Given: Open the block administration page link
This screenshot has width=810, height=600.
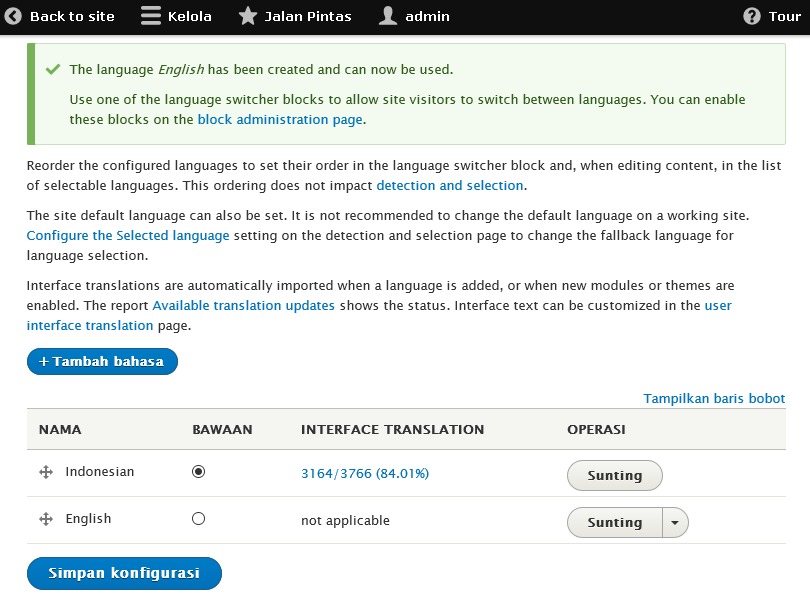Looking at the screenshot, I should point(279,119).
